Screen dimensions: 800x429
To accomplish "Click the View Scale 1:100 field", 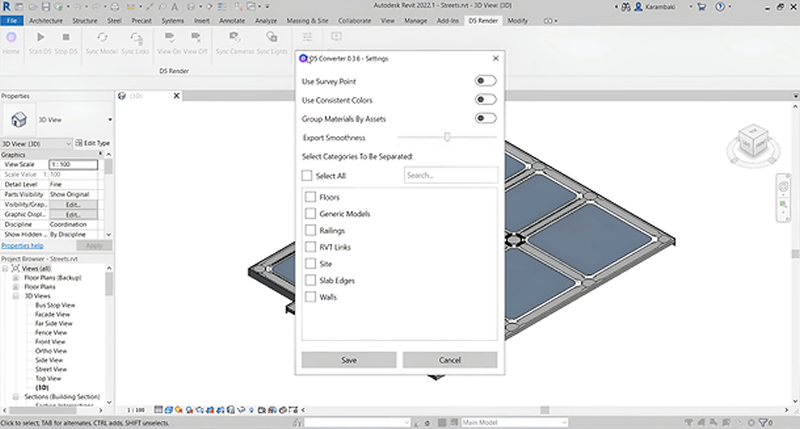I will [x=73, y=164].
